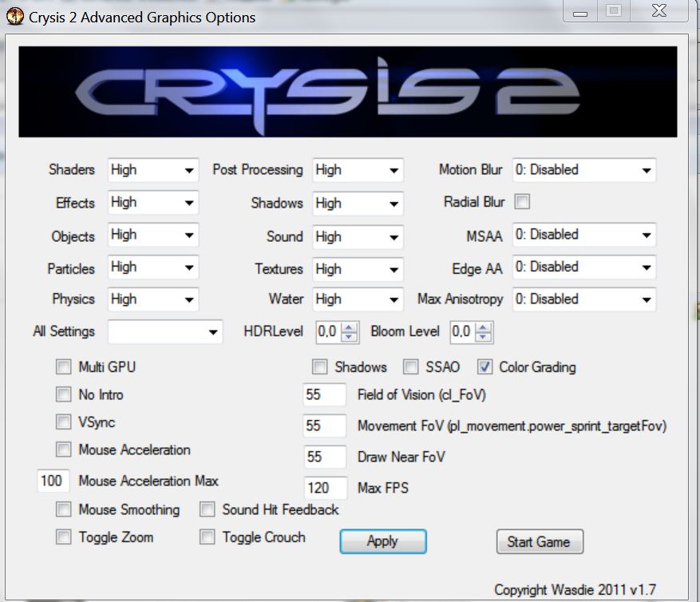Click the Max FPS input field
700x602 pixels.
[326, 488]
